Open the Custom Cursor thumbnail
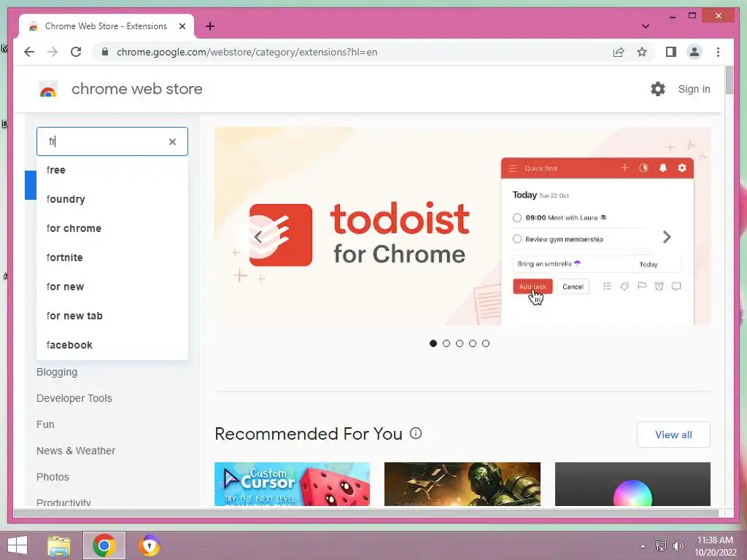The height and width of the screenshot is (560, 747). tap(292, 484)
